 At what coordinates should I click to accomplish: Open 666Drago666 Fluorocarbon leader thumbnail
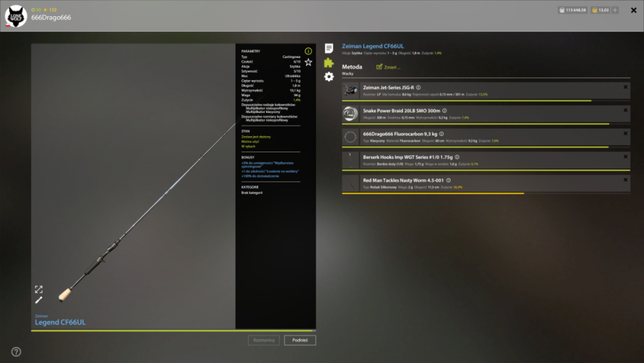point(350,137)
